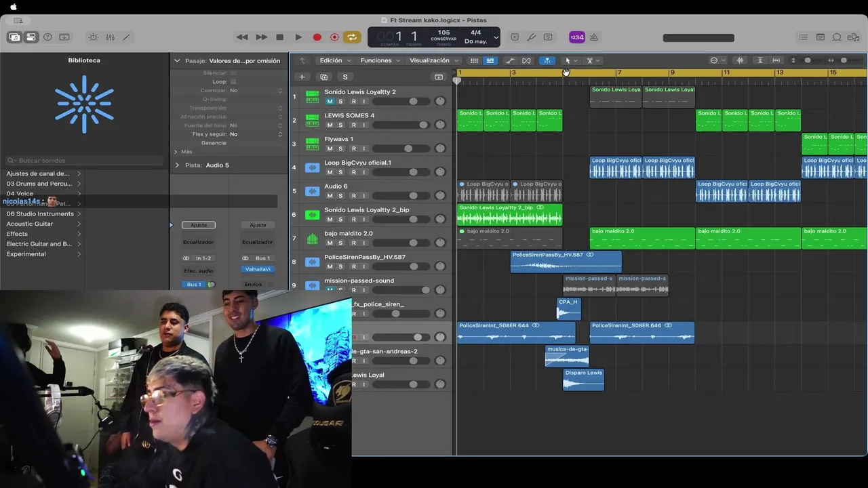Screen dimensions: 868x488
Task: Open the List Editors icon
Action: (x=804, y=37)
